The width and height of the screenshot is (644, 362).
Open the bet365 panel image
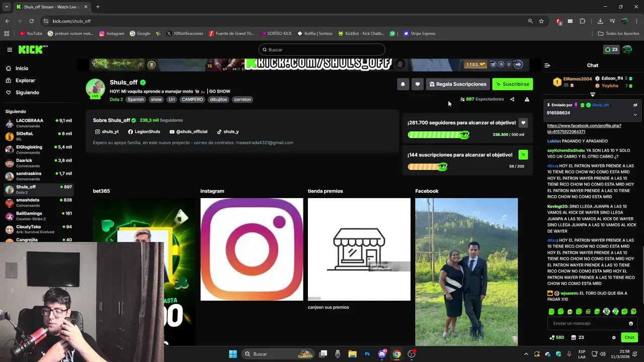pos(144,271)
